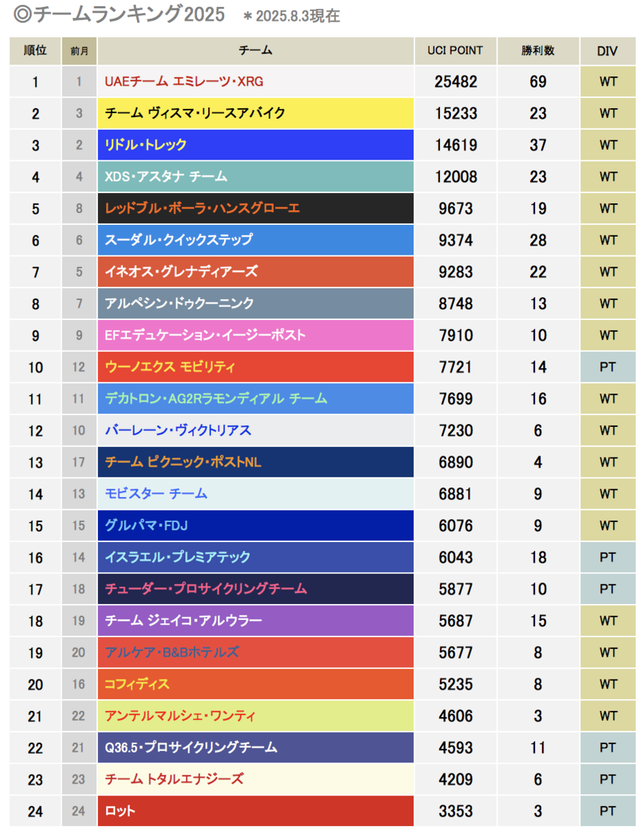Image resolution: width=644 pixels, height=833 pixels.
Task: Open the ロット team entry
Action: (x=255, y=811)
